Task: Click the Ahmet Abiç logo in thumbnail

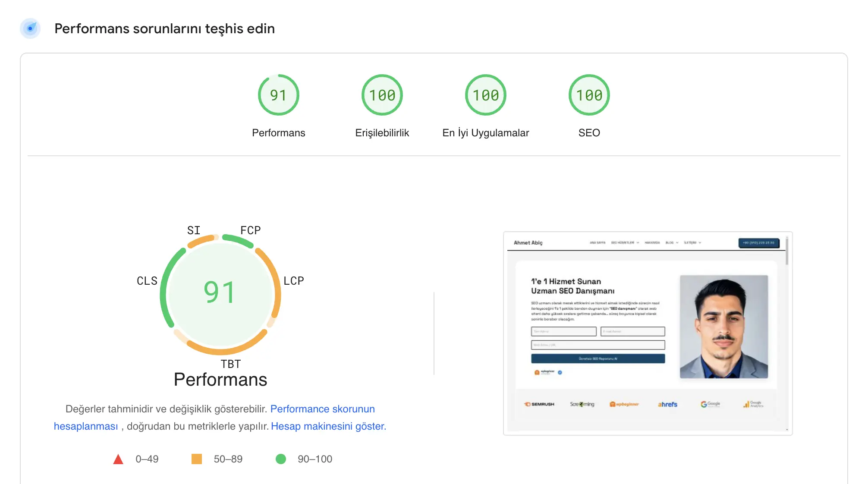Action: coord(528,243)
